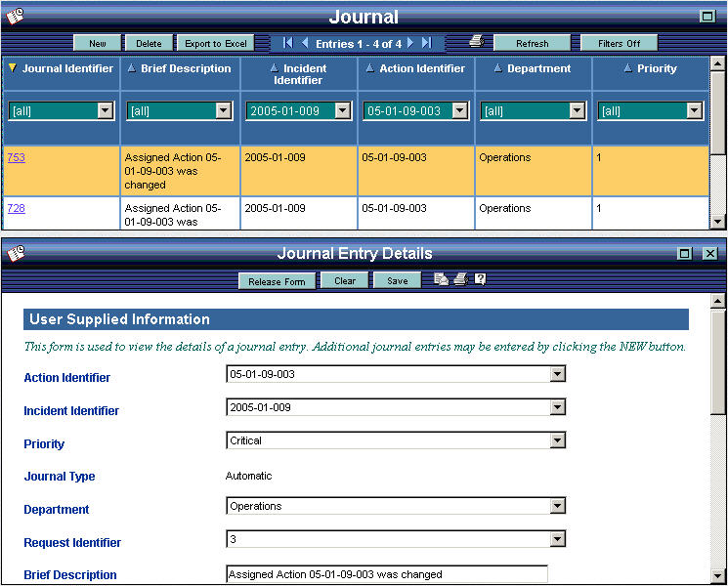
Task: Print the journal entry details form
Action: click(x=460, y=279)
